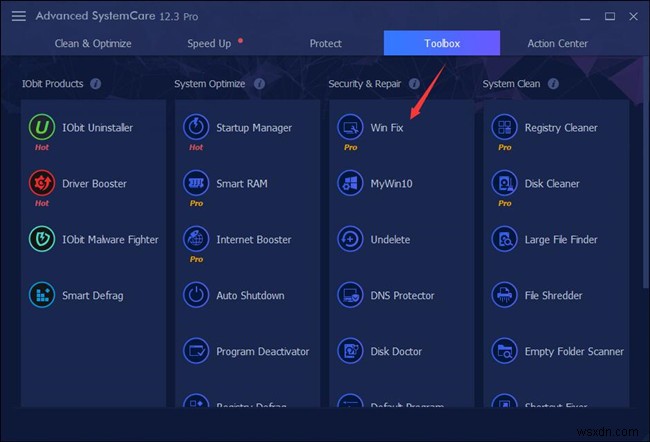650x442 pixels.
Task: Open the Smart RAM icon
Action: coord(196,183)
